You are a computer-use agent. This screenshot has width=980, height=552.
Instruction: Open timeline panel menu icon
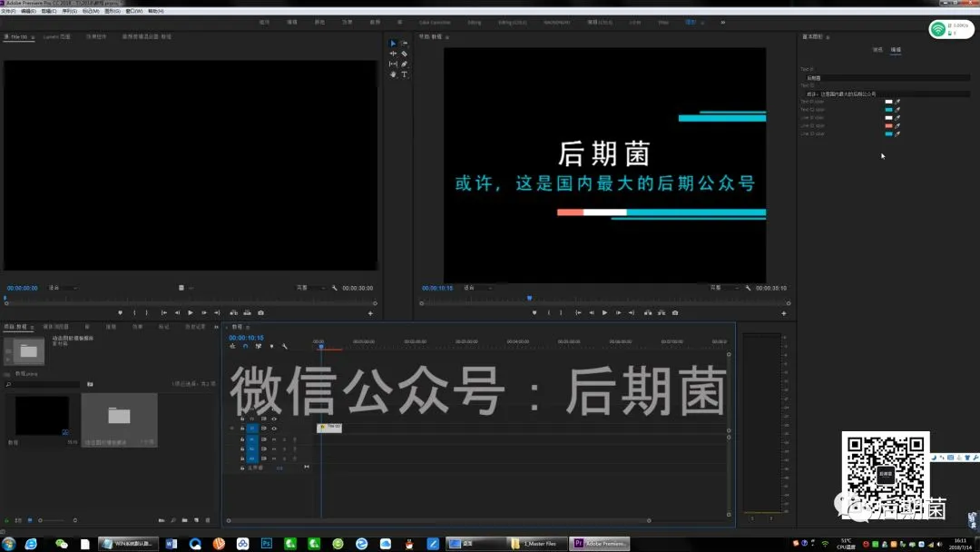point(248,327)
